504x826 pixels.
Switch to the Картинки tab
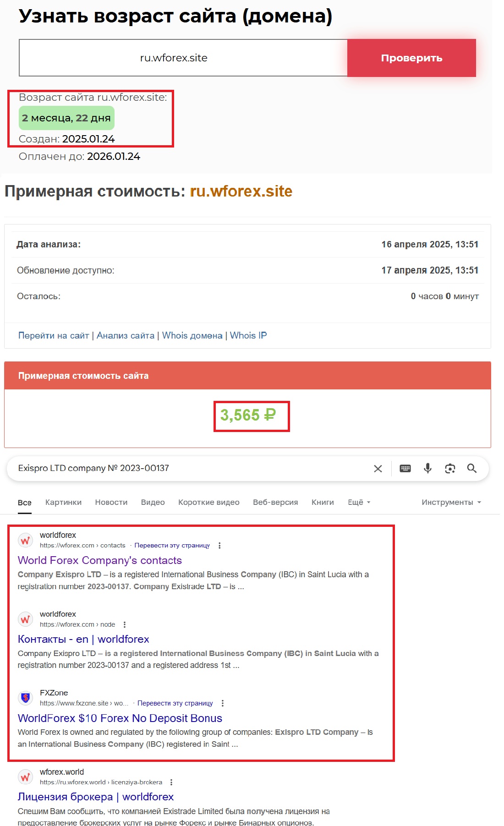(63, 502)
